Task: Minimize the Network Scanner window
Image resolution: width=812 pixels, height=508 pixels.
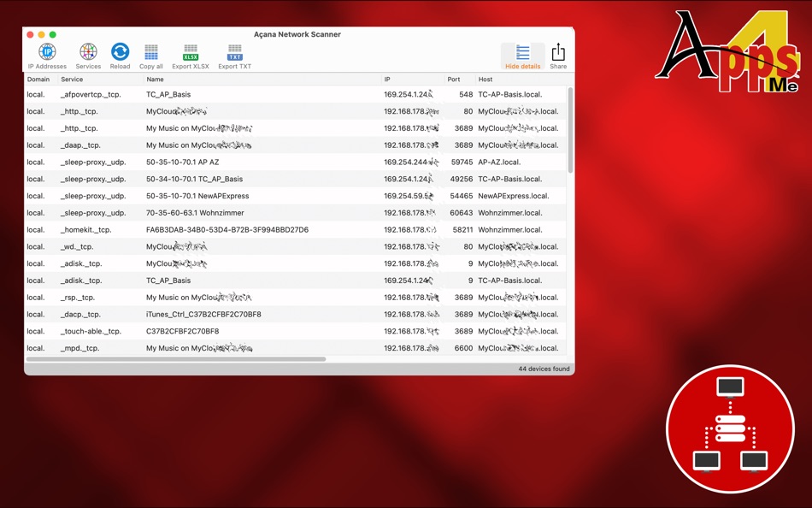Action: [41, 35]
